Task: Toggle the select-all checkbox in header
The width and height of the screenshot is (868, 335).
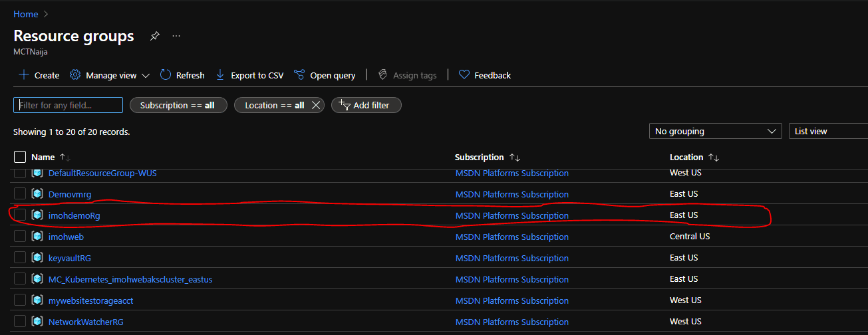Action: point(20,157)
